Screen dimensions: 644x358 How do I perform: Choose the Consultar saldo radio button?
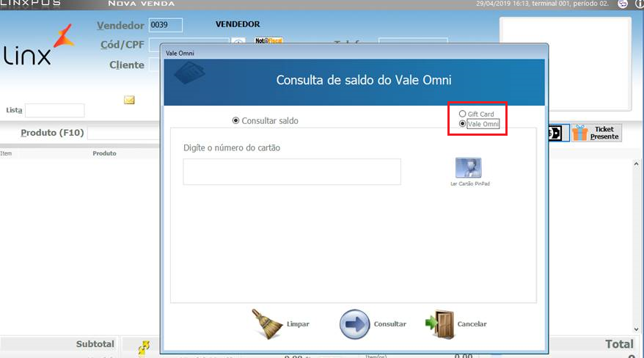(x=235, y=121)
